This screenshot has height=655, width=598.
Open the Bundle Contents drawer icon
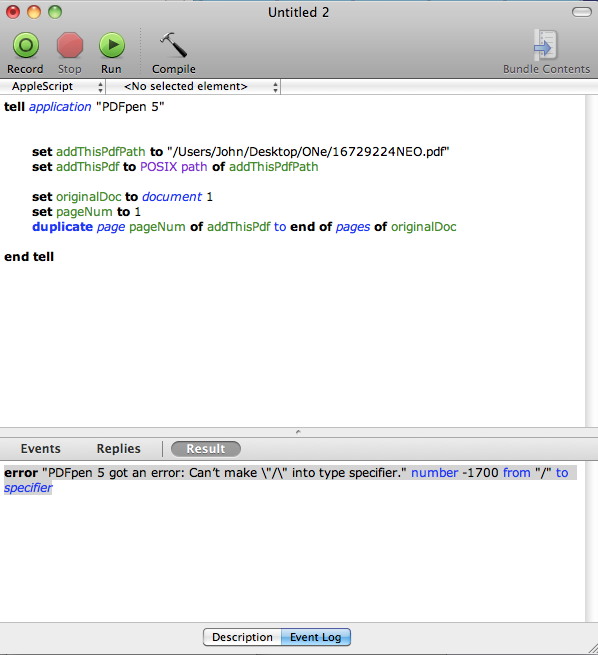(x=545, y=45)
